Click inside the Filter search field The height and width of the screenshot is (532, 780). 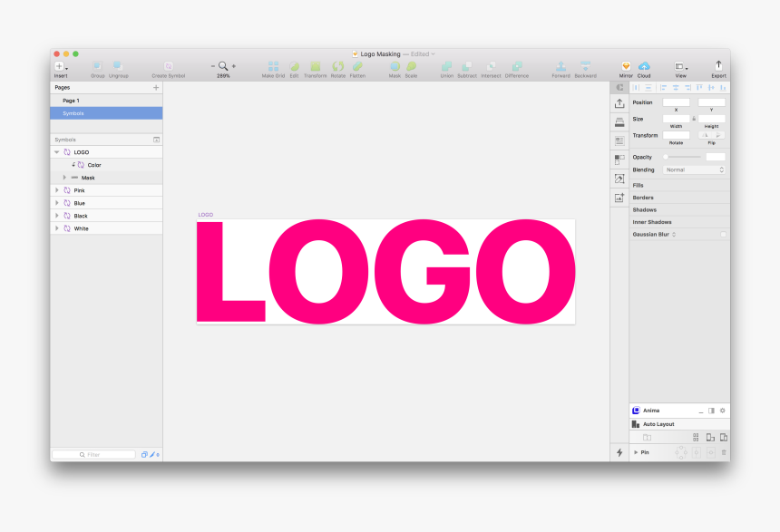[x=94, y=454]
